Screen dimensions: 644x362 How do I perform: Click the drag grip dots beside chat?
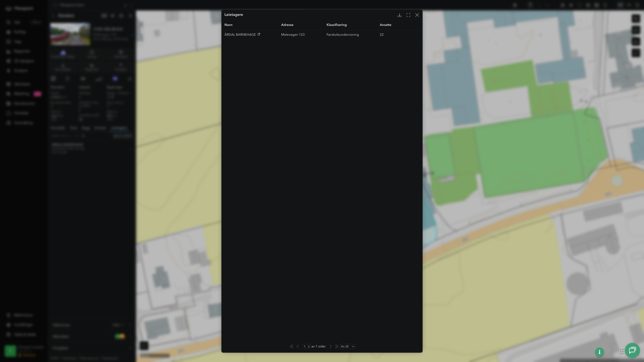point(622,351)
